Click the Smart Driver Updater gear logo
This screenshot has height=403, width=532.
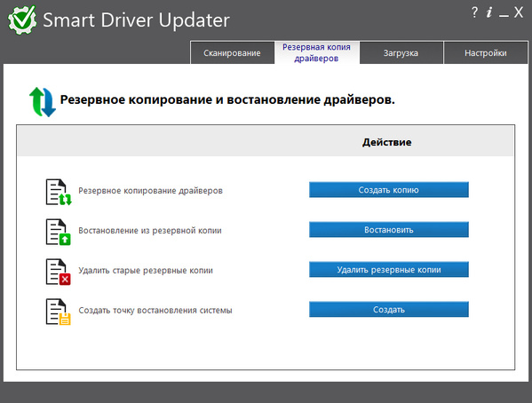(22, 20)
